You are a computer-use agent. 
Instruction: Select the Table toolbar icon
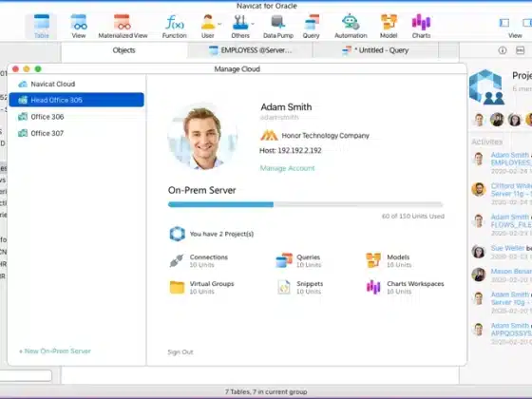(42, 27)
